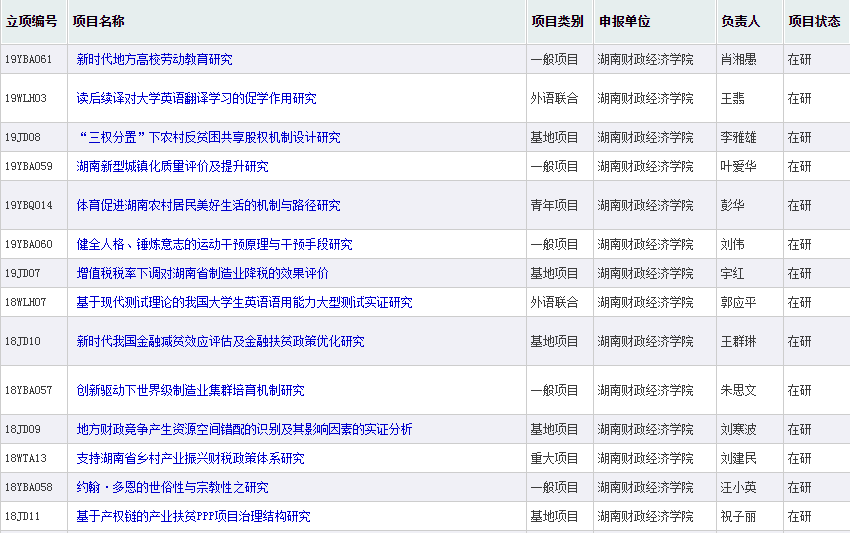Select the project number cell 19YBQ014

(x=28, y=205)
